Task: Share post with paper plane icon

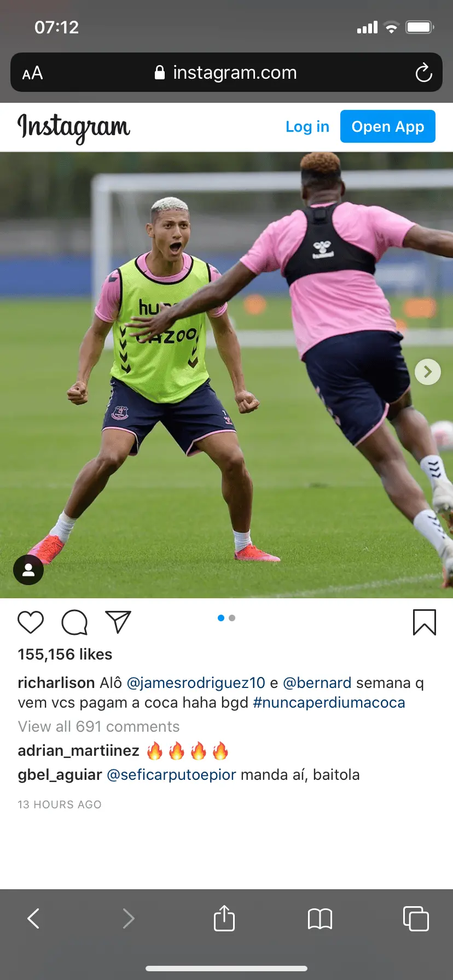Action: [118, 622]
